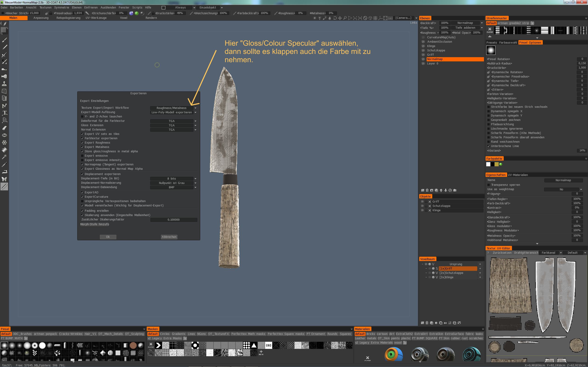Select the Eraser tool in left toolbar
This screenshot has height=367, width=588.
(x=4, y=128)
